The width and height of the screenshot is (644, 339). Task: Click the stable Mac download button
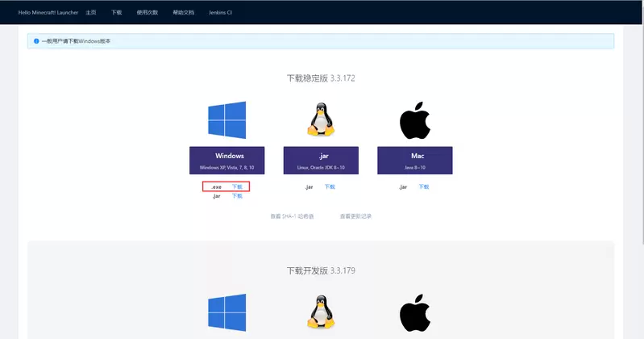[415, 161]
